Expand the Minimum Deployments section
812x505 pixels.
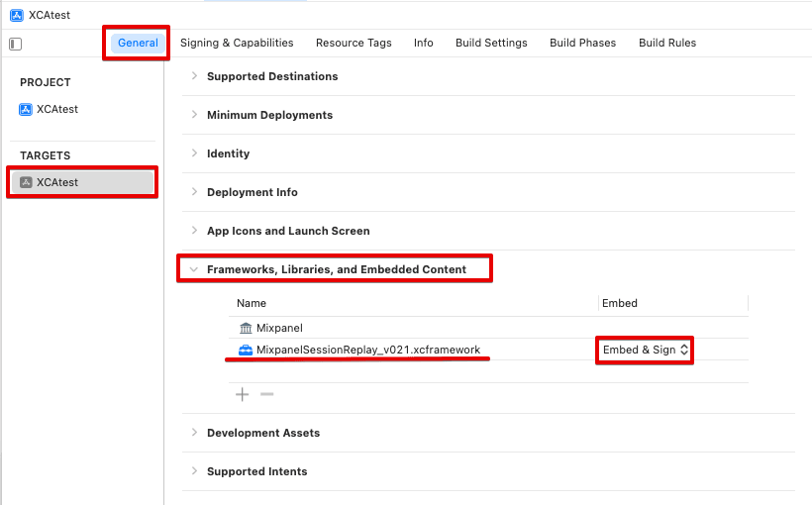(x=194, y=115)
